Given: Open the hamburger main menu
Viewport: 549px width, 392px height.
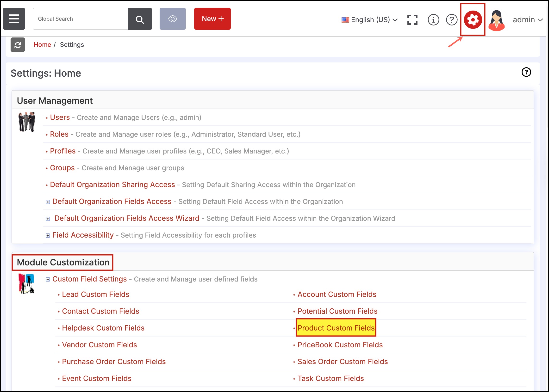Looking at the screenshot, I should point(14,18).
